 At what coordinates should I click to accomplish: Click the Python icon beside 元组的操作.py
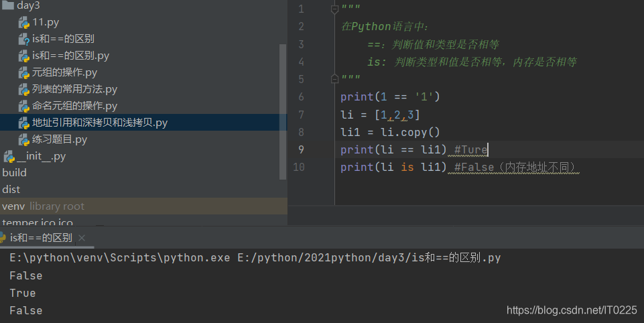[x=24, y=73]
